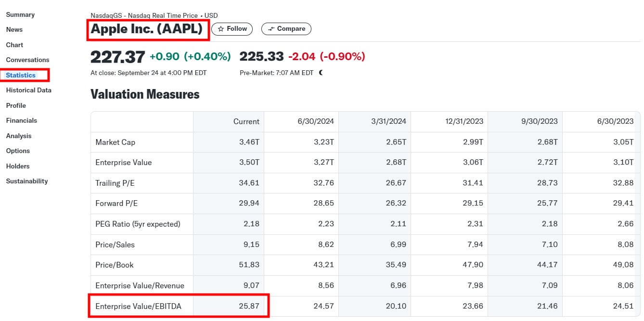Click the Current column header
644x321 pixels.
click(x=246, y=121)
